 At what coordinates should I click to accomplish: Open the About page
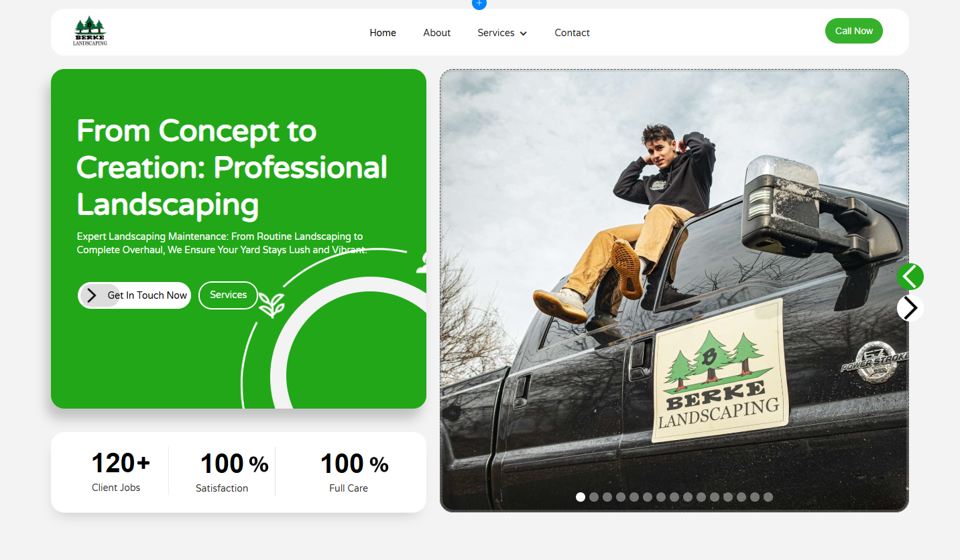click(x=437, y=33)
